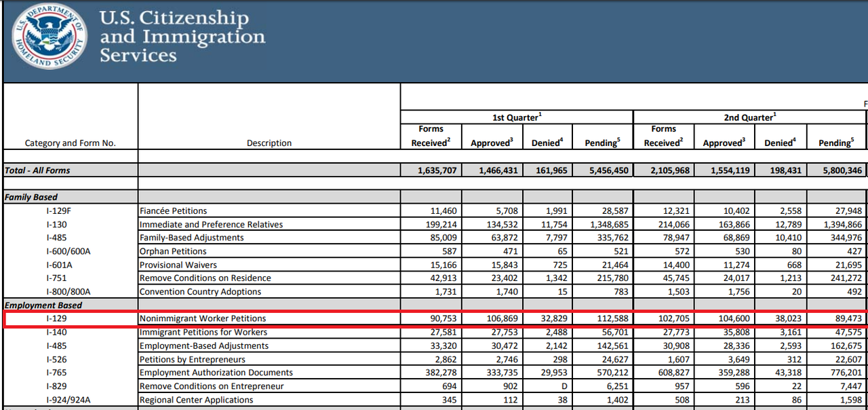Click the "Employment Authorization Documents" description
This screenshot has width=868, height=410.
click(216, 373)
